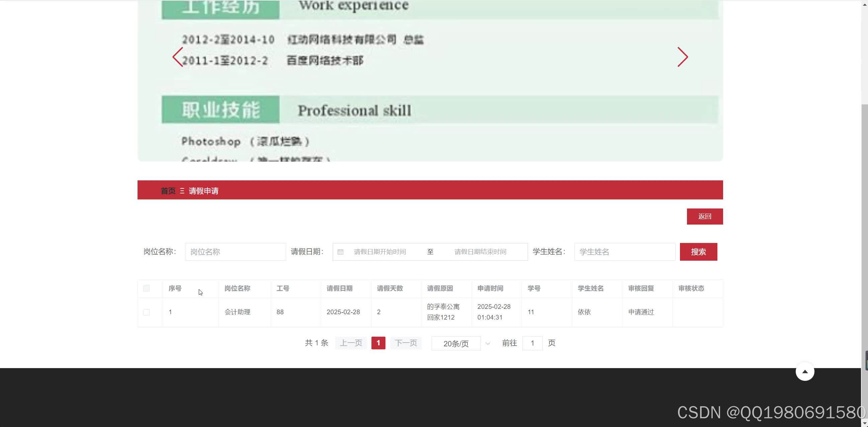Viewport: 868px width, 427px height.
Task: Select 请假申请 in the breadcrumb
Action: tap(203, 191)
